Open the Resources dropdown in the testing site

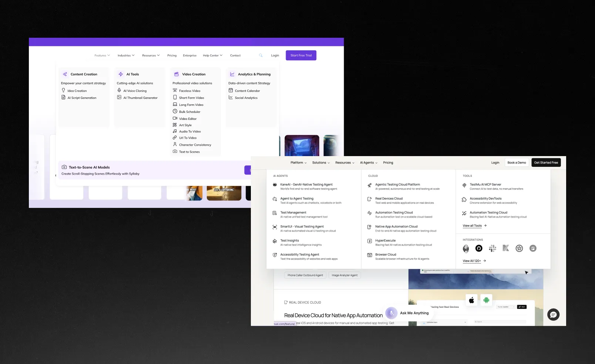[x=345, y=163]
